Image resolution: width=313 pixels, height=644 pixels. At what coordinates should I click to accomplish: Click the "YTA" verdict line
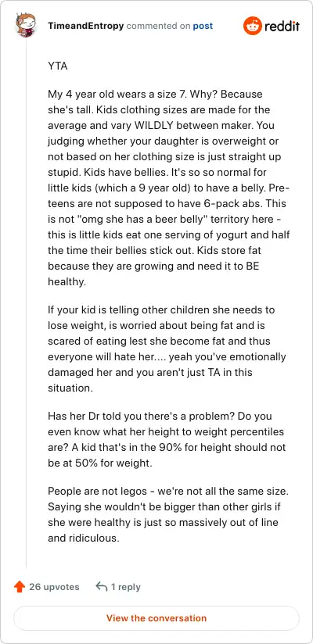58,66
